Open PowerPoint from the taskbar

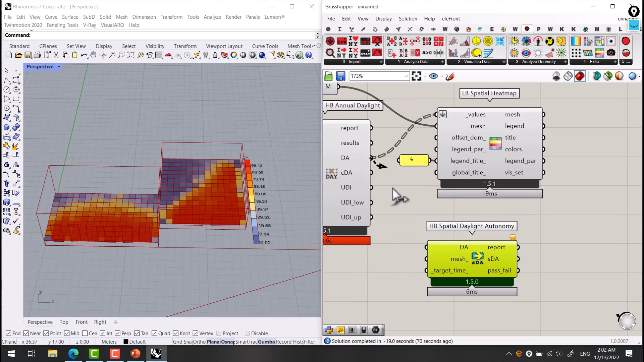click(x=135, y=353)
